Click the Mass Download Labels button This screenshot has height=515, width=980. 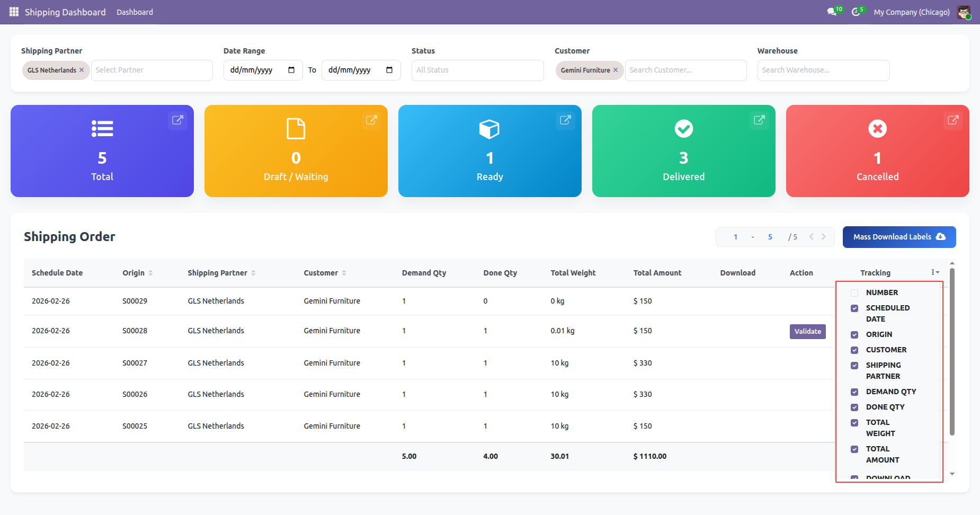coord(899,237)
